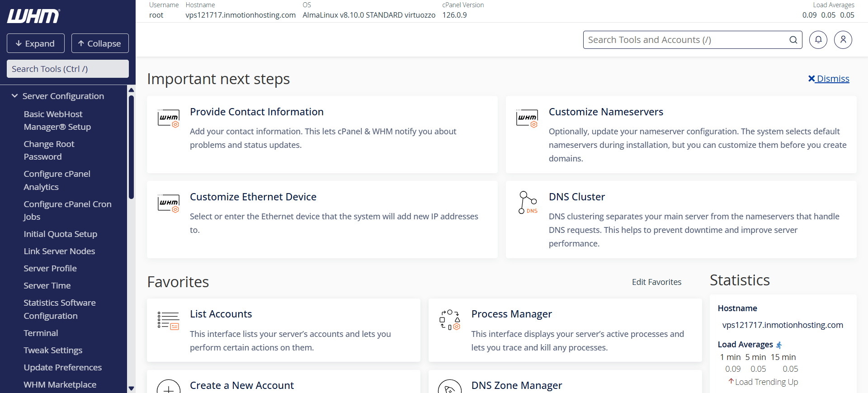Click the WHM logo
The height and width of the screenshot is (393, 868).
[33, 16]
